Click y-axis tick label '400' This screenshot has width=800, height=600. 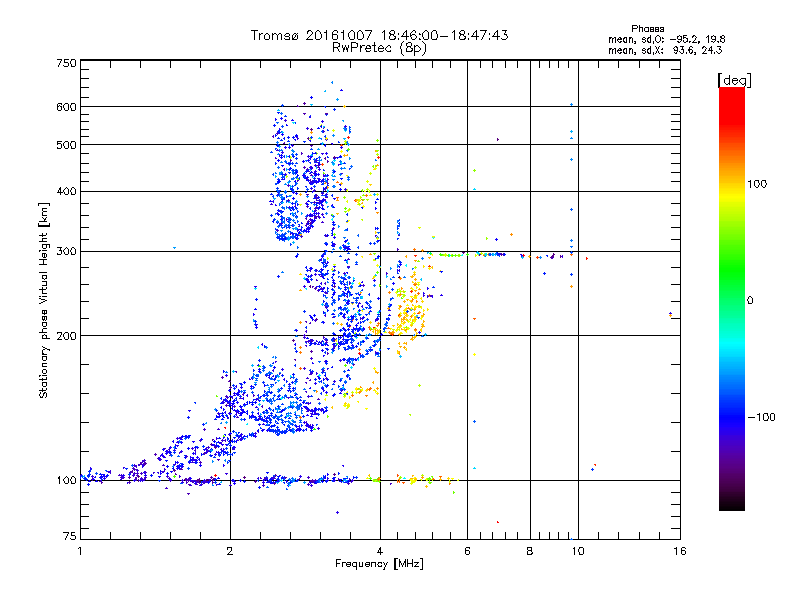coord(67,191)
